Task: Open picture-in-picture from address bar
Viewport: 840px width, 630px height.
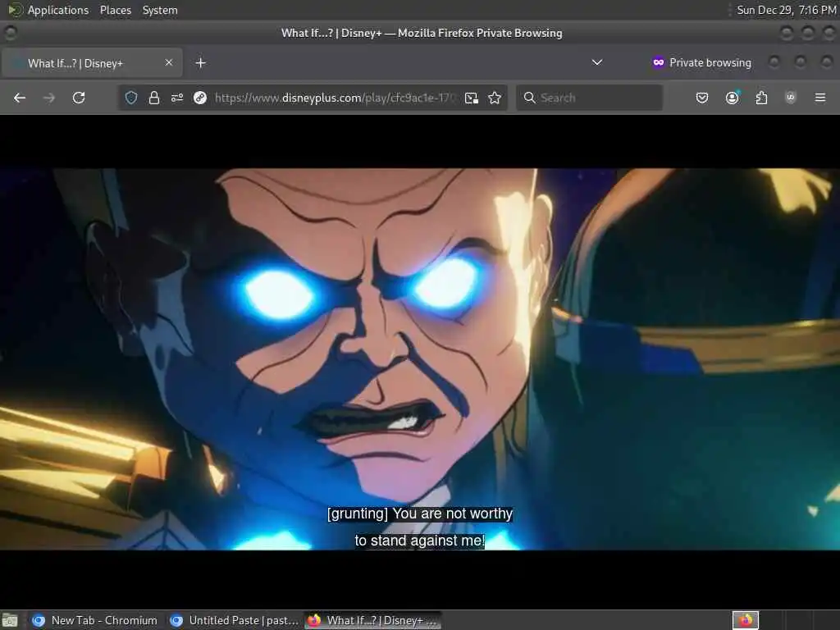Action: pos(472,98)
